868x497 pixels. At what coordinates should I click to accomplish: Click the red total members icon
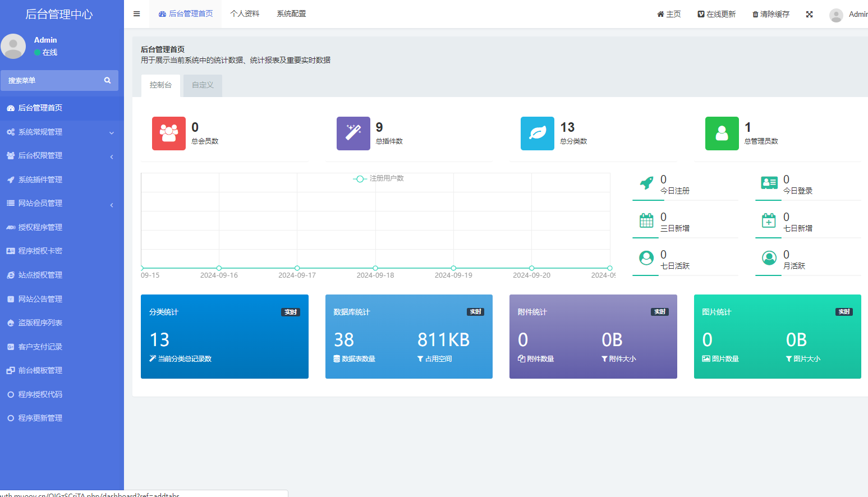[x=168, y=134]
